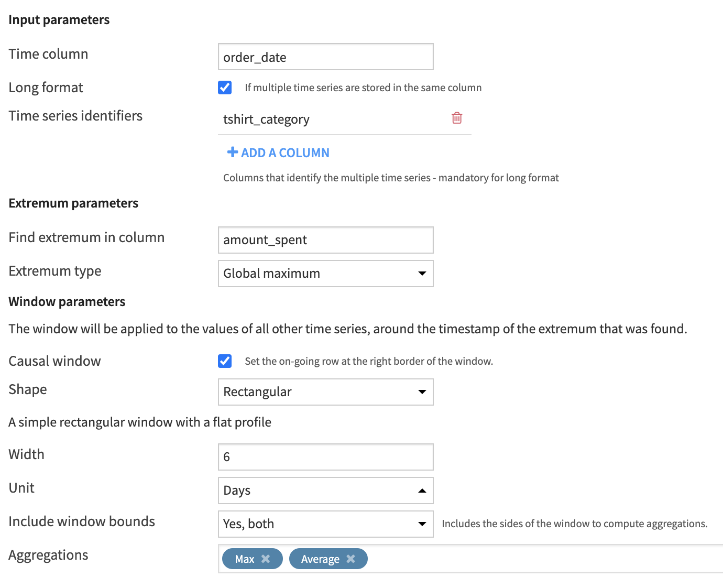Viewport: 723px width, 588px height.
Task: Remove the Average aggregation tag
Action: (351, 559)
